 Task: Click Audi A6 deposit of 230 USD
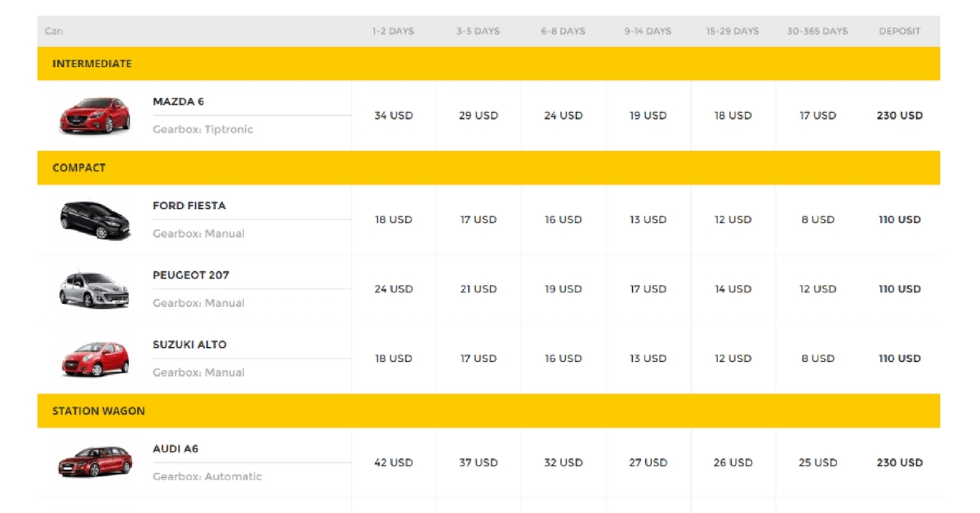[899, 462]
